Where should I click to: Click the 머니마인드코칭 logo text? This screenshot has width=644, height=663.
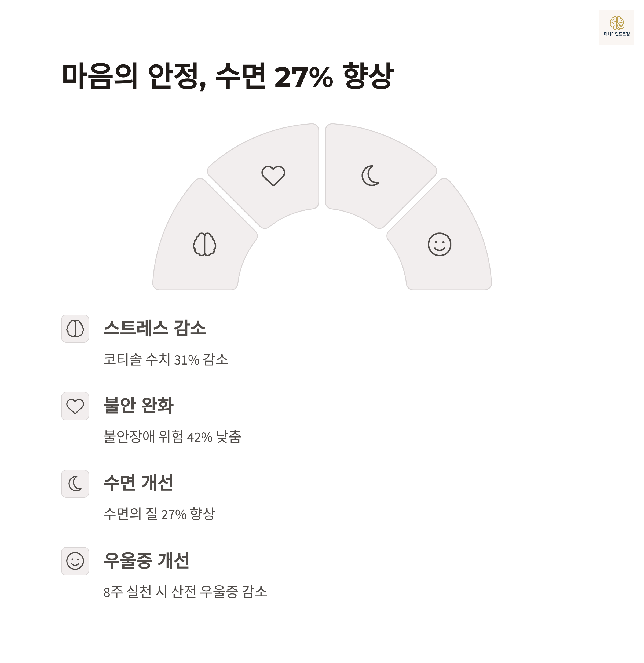pyautogui.click(x=617, y=34)
